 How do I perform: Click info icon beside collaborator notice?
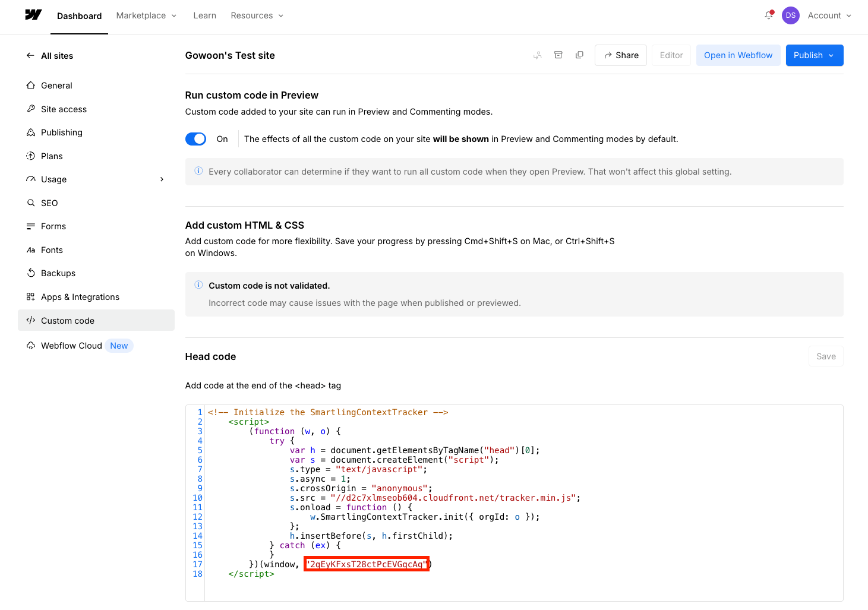point(199,171)
